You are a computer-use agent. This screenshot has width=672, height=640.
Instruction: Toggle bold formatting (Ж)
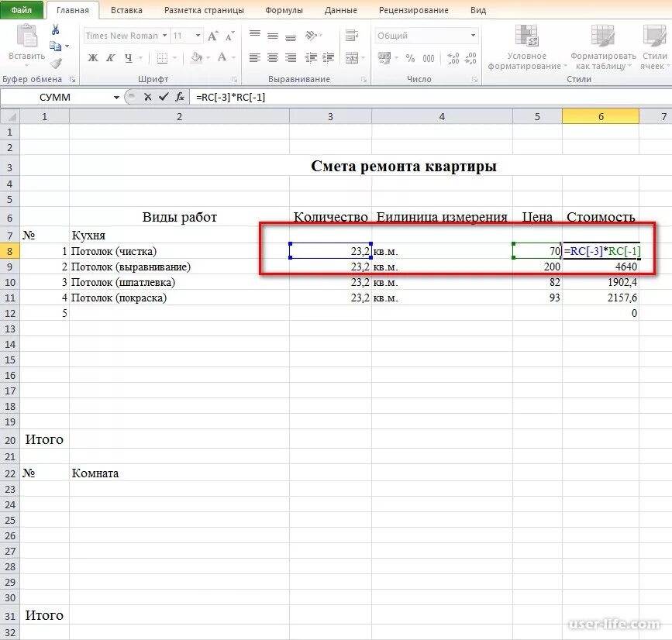93,57
